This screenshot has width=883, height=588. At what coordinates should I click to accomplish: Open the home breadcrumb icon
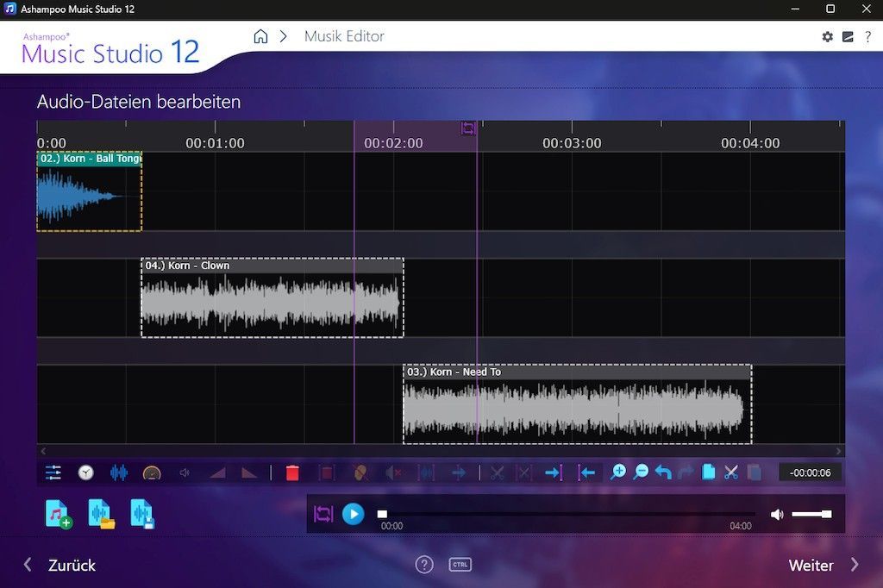tap(260, 36)
